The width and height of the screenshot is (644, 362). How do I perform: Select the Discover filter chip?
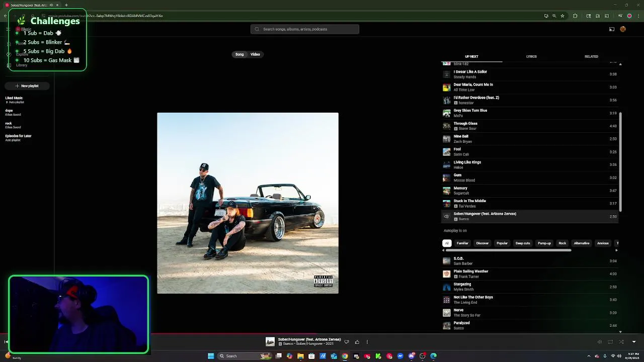click(x=482, y=243)
